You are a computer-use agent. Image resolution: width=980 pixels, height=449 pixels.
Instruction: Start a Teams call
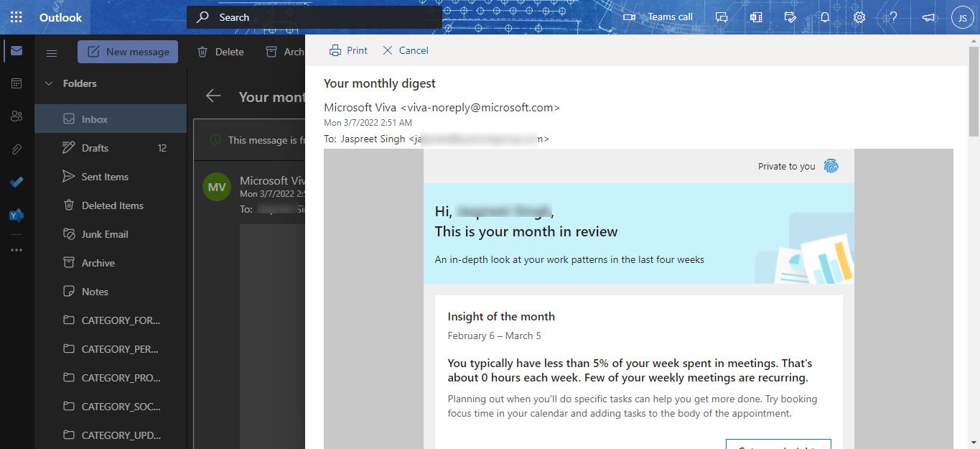point(658,17)
